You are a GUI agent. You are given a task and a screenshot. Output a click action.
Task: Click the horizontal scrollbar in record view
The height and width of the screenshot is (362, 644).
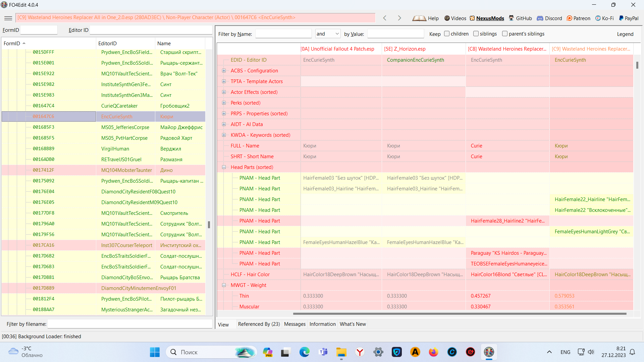pyautogui.click(x=460, y=314)
